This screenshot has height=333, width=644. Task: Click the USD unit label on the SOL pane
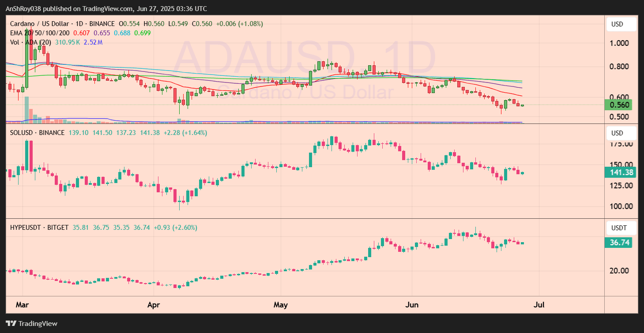click(x=621, y=133)
